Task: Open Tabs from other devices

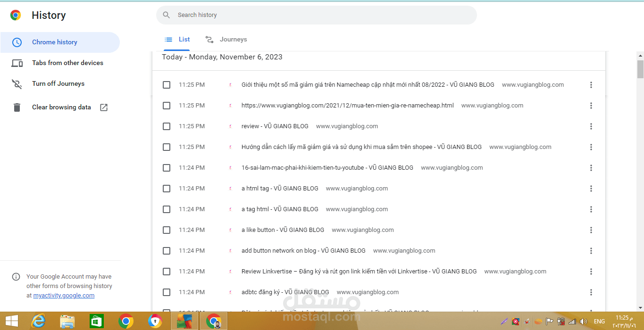Action: 60,63
